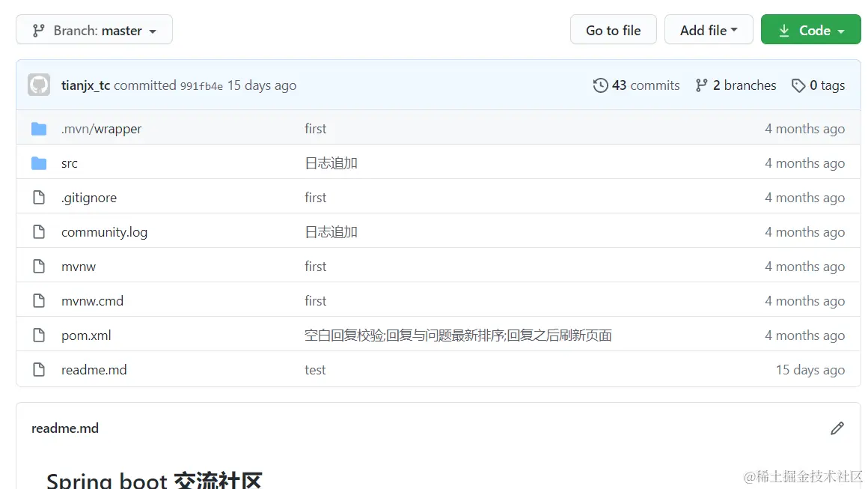868x489 pixels.
Task: Open the green Code download dropdown
Action: 810,30
